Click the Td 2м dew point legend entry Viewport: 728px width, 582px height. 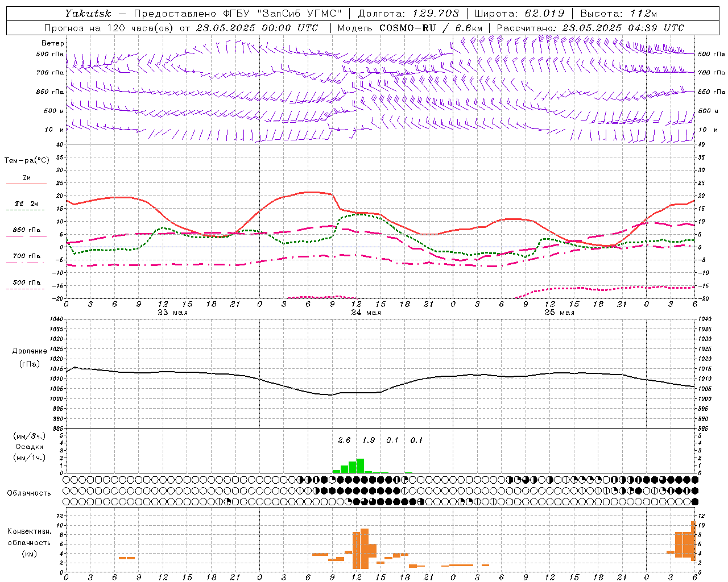27,203
